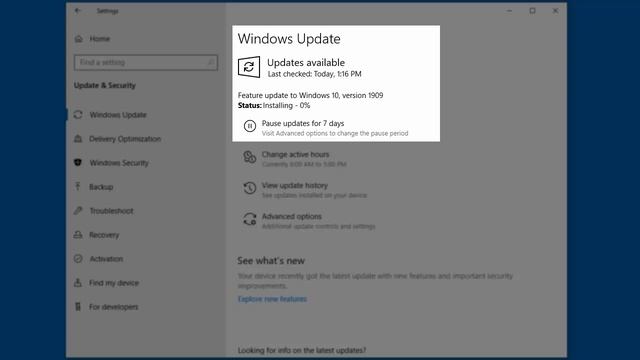
Task: Click the search magnifier in Find a setting
Action: click(211, 62)
